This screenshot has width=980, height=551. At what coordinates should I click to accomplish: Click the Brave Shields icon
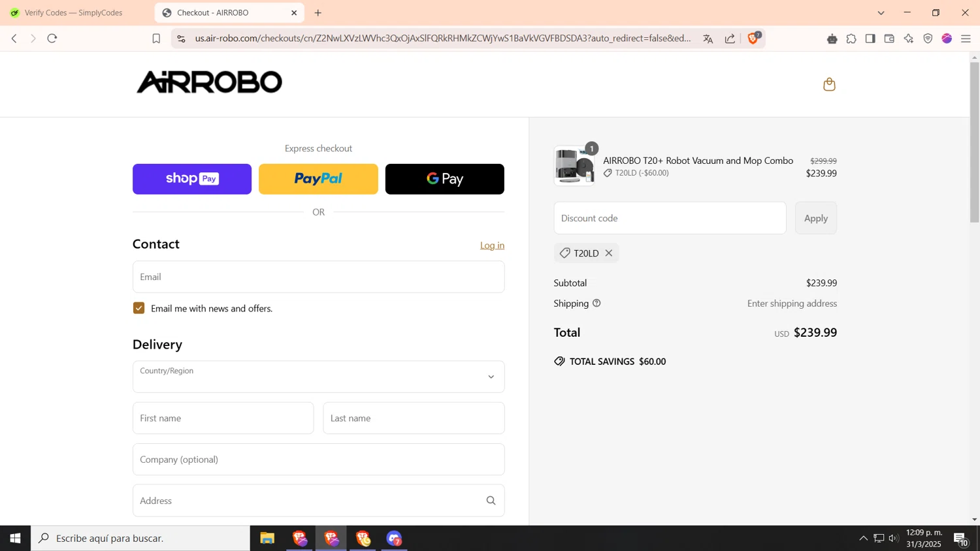[x=753, y=39]
